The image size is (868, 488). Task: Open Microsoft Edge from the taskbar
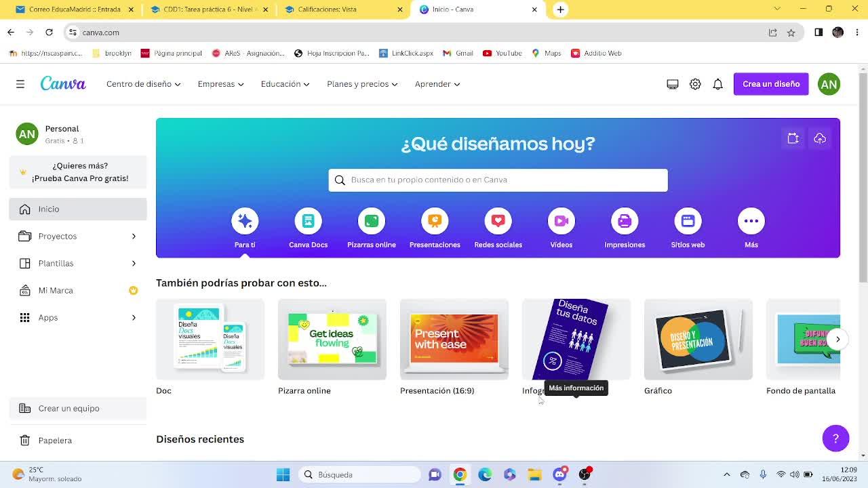[485, 474]
